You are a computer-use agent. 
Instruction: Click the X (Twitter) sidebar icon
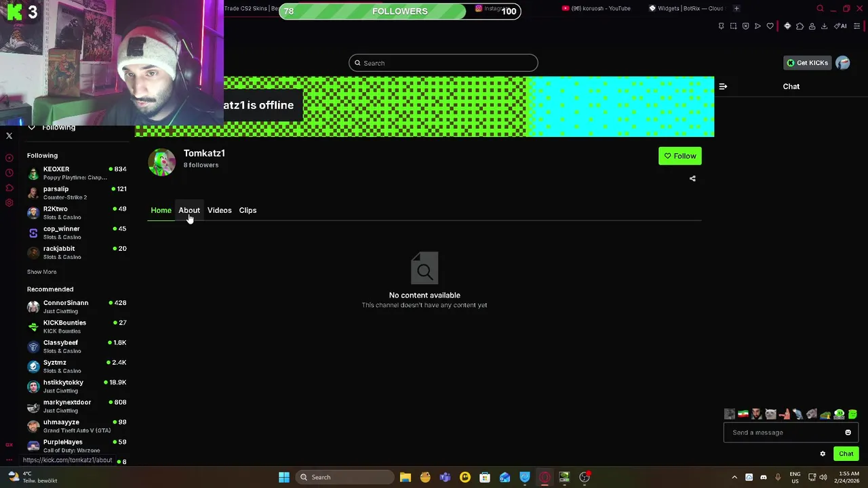[x=9, y=136]
